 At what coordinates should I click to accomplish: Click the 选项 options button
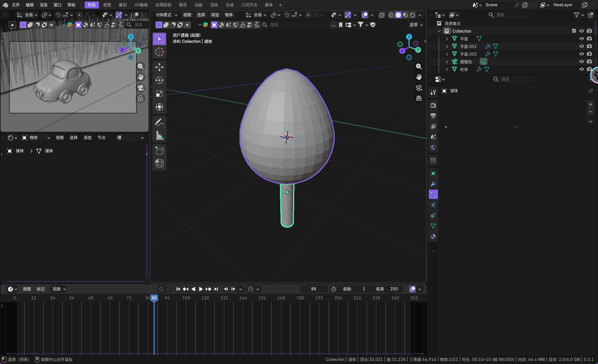click(416, 25)
